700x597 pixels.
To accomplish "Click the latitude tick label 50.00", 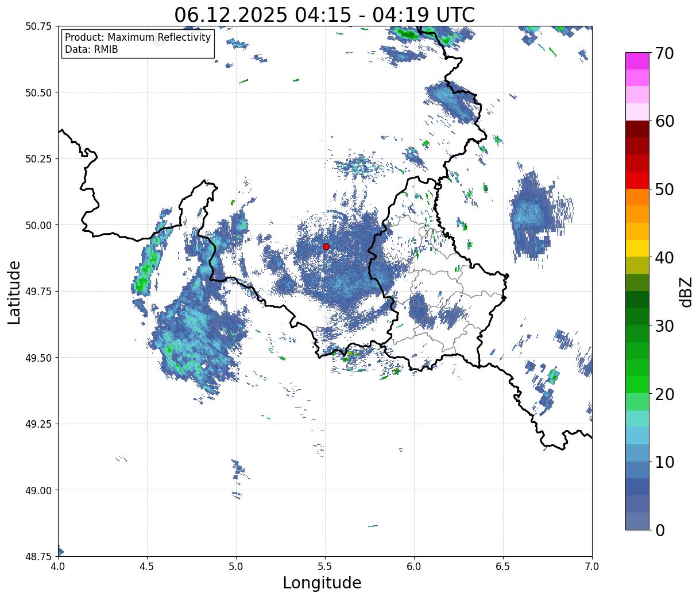I will pos(38,225).
